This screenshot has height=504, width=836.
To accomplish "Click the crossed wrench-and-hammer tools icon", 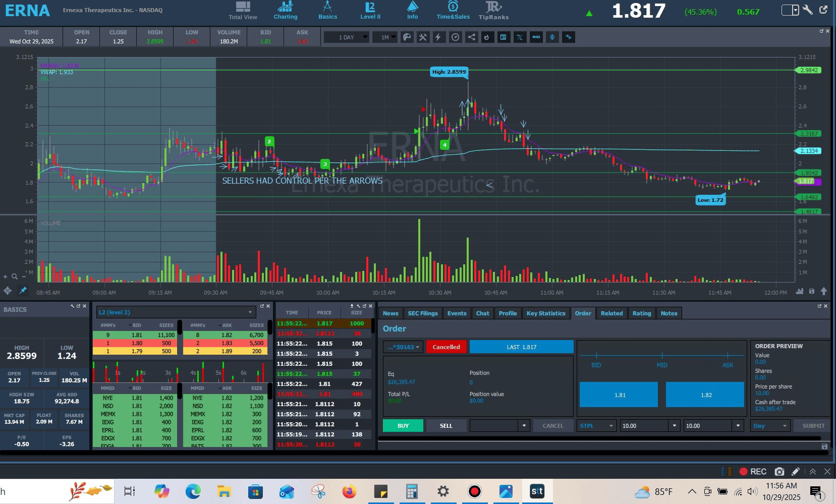I will [423, 37].
